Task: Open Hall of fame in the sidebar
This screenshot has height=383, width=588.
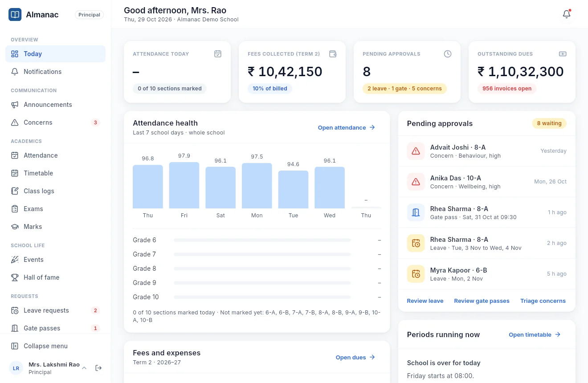Action: (55, 277)
